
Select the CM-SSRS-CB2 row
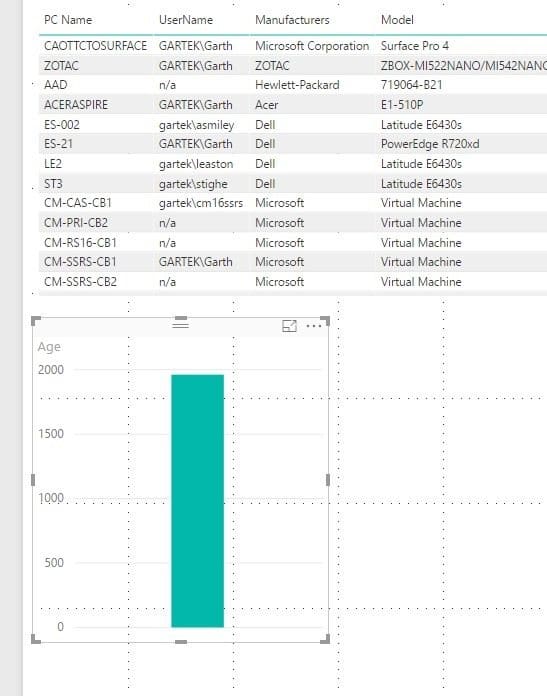coord(293,282)
